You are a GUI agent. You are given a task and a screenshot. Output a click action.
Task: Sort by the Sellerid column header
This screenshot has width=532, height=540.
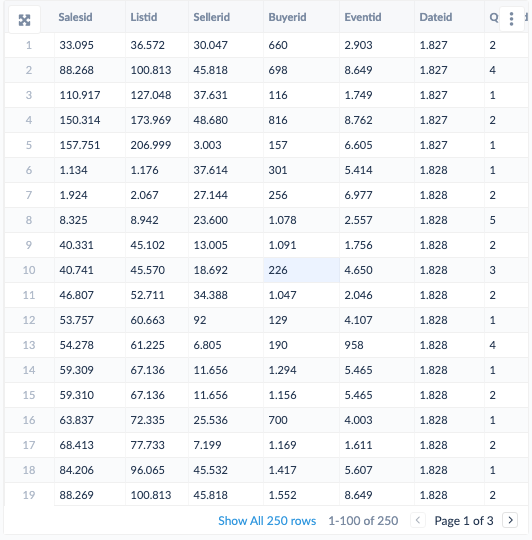tap(211, 17)
